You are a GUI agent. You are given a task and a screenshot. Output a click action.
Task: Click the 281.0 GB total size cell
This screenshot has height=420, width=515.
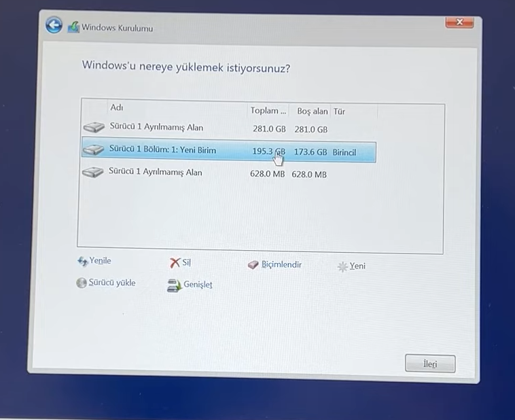(x=269, y=129)
